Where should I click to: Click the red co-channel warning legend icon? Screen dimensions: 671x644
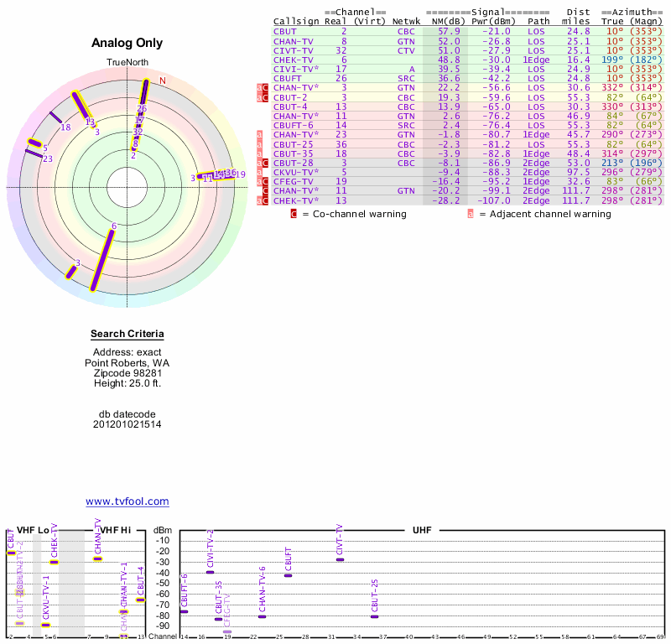pyautogui.click(x=293, y=214)
